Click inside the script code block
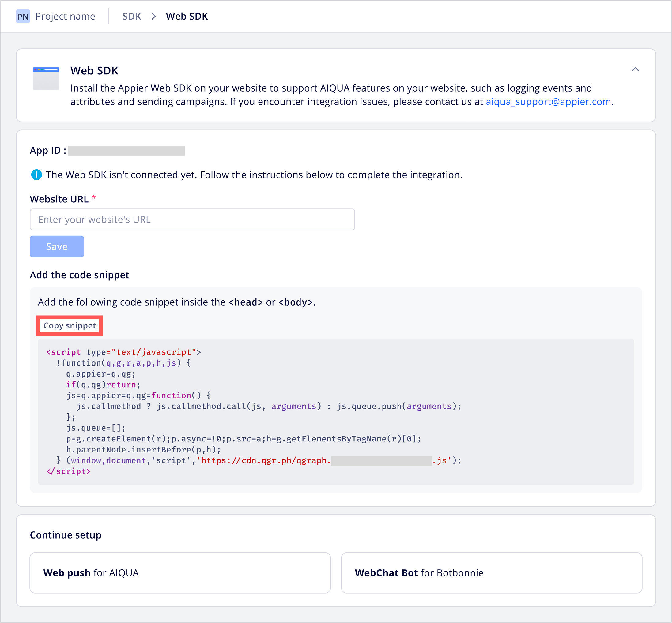672x623 pixels. 336,411
